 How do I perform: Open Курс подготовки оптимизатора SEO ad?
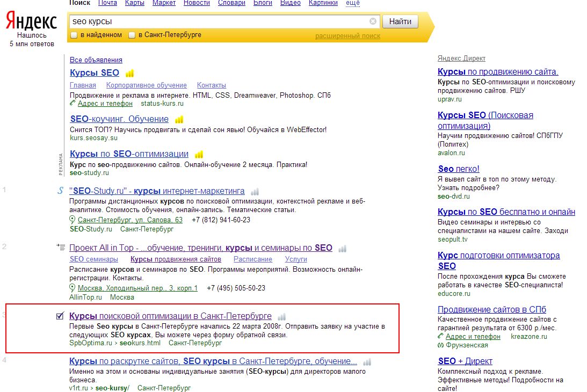498,260
